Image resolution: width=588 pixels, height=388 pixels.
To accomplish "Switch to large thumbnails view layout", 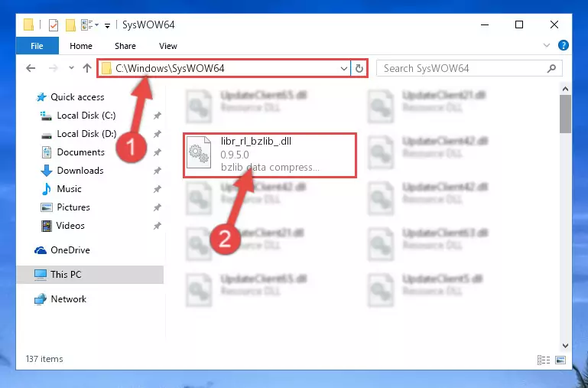I will pyautogui.click(x=560, y=360).
